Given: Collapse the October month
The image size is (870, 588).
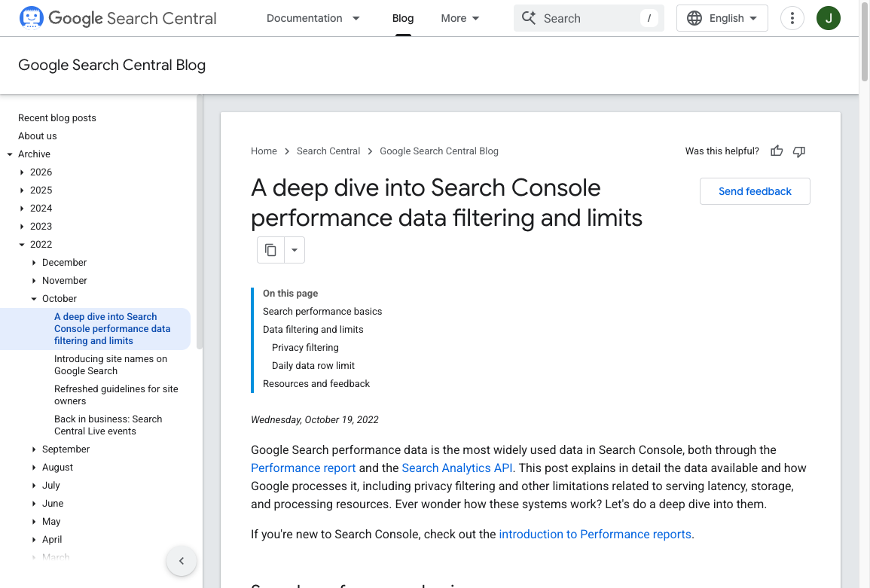Looking at the screenshot, I should pyautogui.click(x=34, y=298).
